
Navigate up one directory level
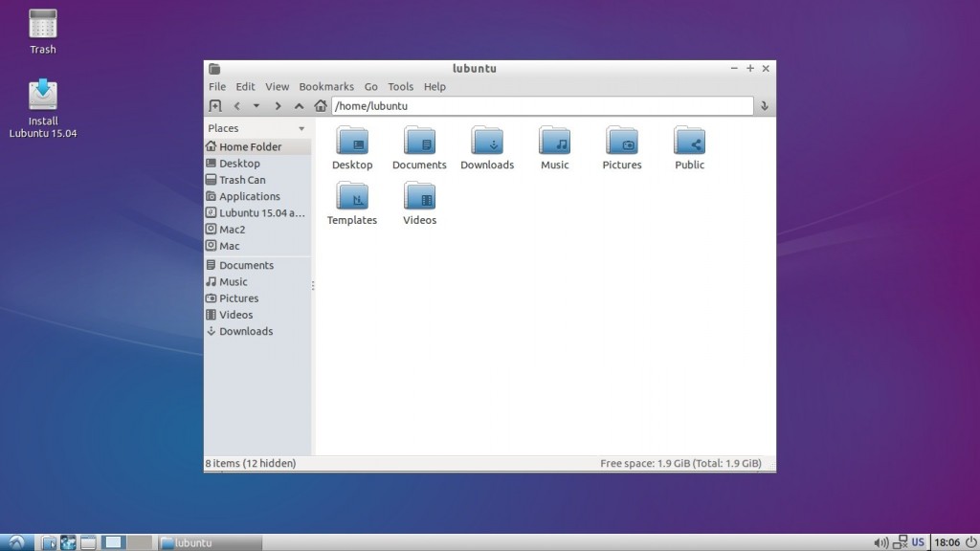pos(299,105)
